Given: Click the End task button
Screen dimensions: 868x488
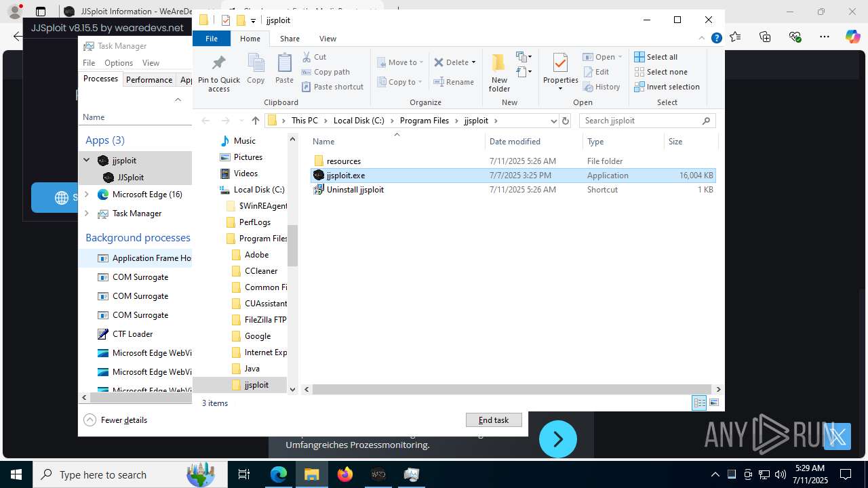Looking at the screenshot, I should click(x=494, y=420).
